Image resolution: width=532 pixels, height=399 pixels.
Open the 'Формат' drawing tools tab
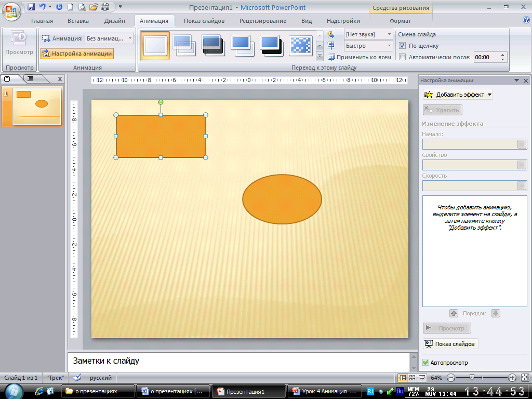point(401,21)
